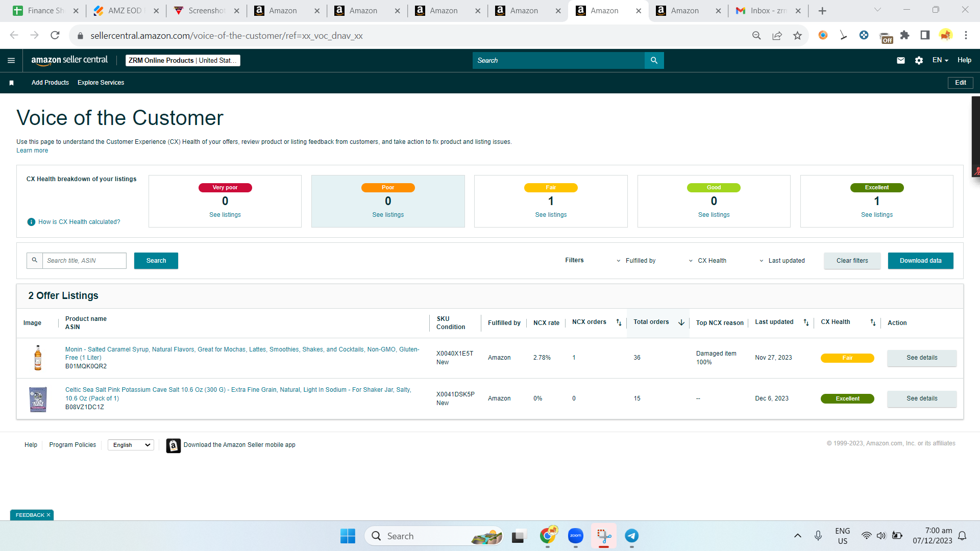980x551 pixels.
Task: Open the Chrome extensions puzzle icon
Action: click(904, 35)
